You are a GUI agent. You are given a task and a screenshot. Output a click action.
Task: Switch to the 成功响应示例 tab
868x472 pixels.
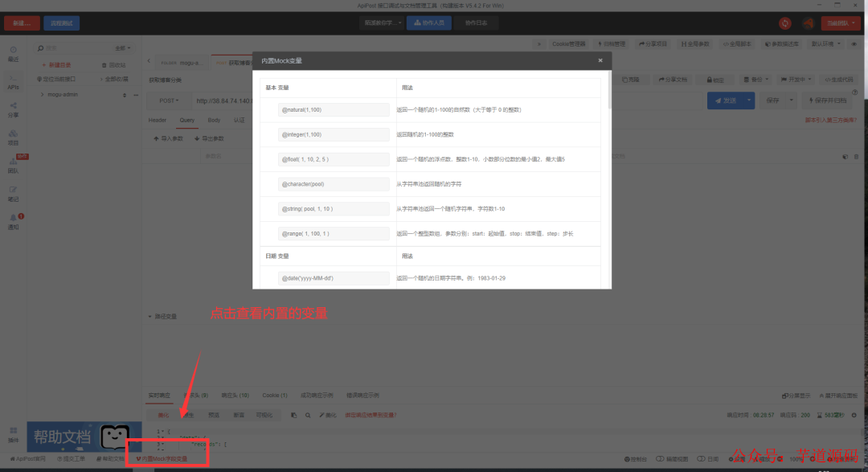317,396
